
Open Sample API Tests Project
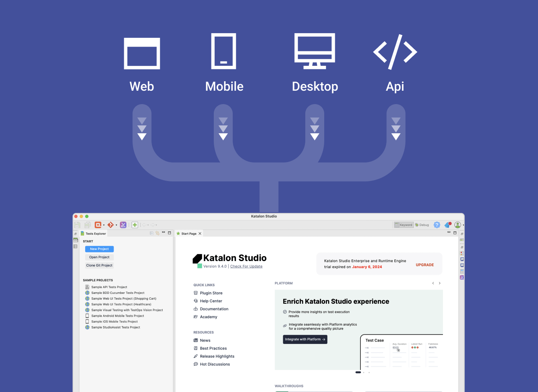point(109,287)
